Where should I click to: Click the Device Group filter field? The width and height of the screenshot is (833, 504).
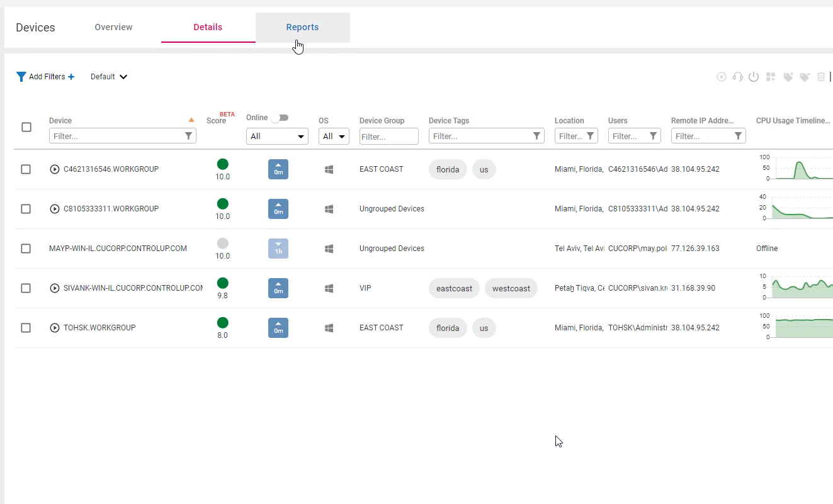389,136
